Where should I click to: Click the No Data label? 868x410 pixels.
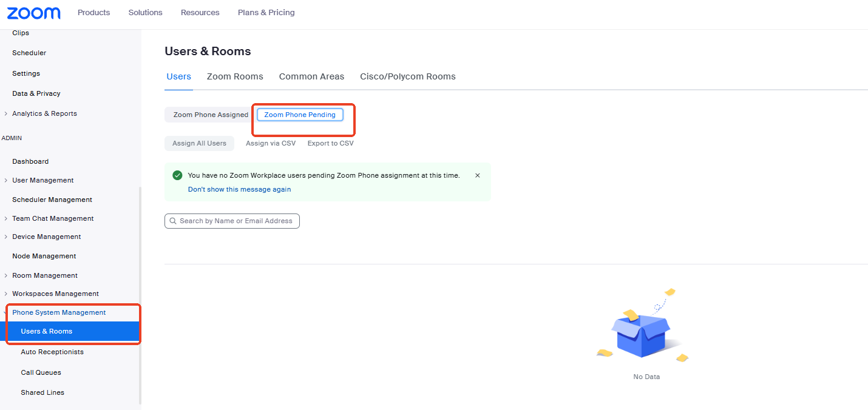point(646,377)
